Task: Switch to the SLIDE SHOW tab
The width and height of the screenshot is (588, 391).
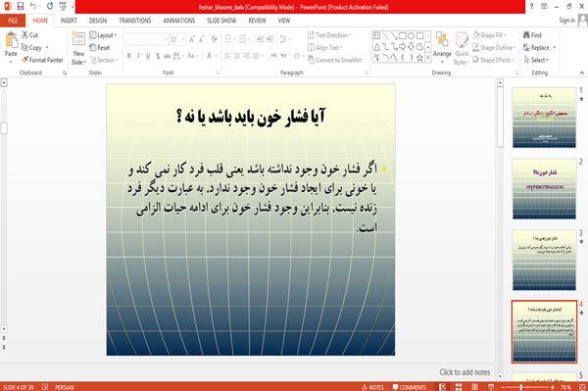Action: coord(221,21)
